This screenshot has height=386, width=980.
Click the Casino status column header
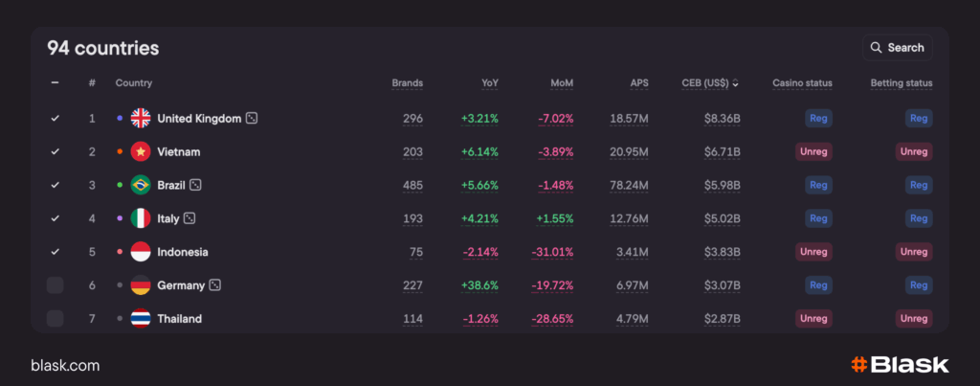point(802,83)
